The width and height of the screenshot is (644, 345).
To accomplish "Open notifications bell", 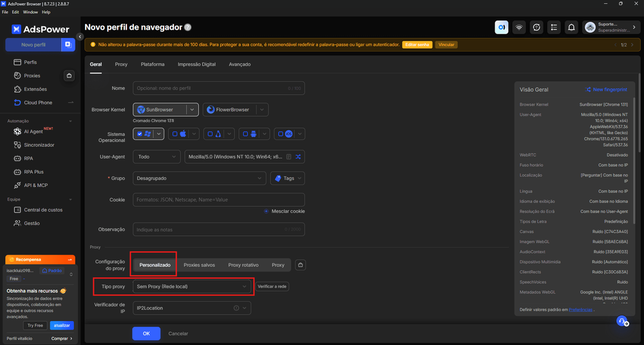I will click(571, 27).
